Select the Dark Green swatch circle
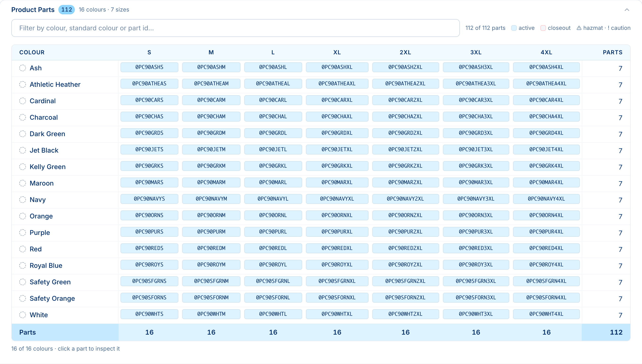Viewport: 642px width, 364px height. [x=23, y=134]
